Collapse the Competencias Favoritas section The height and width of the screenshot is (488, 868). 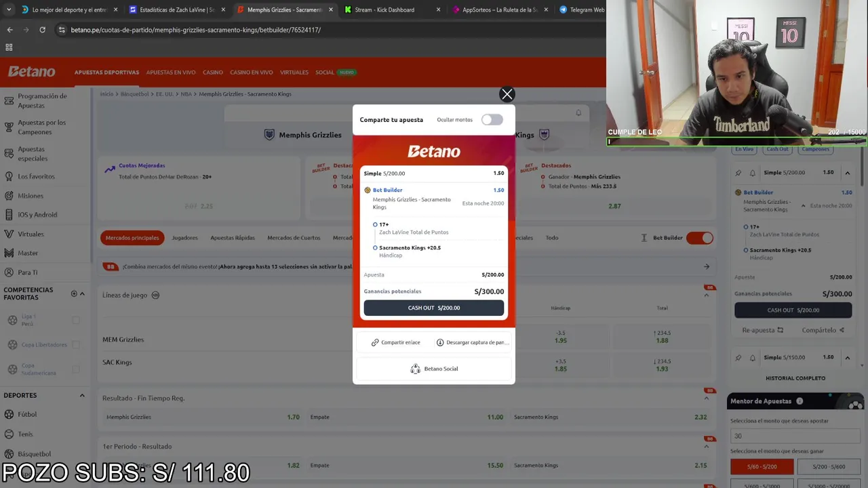click(82, 293)
